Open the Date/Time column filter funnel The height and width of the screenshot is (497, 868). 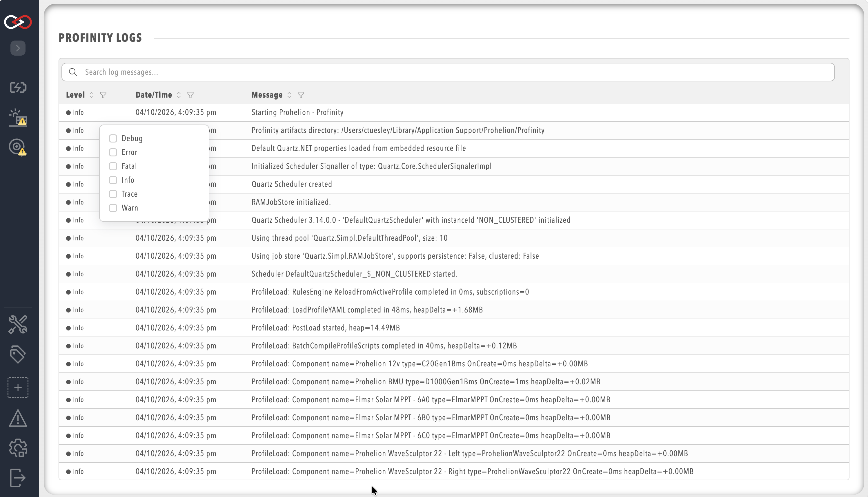coord(190,95)
